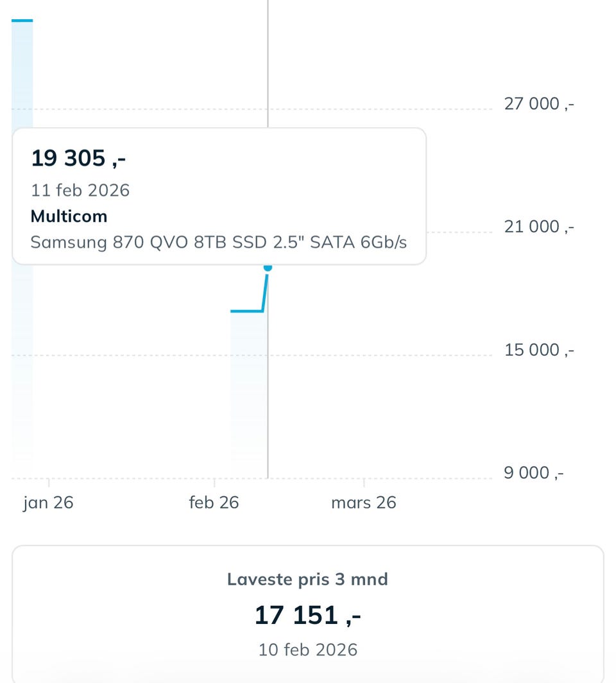Click the jan 26 axis label
Viewport: 616px width, 683px height.
click(48, 502)
